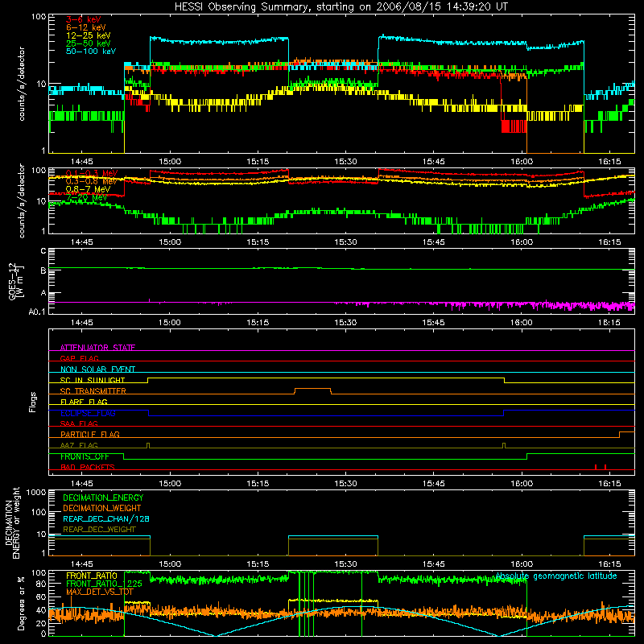Select the 25-50 keV legend label
The image size is (644, 644).
pyautogui.click(x=89, y=43)
